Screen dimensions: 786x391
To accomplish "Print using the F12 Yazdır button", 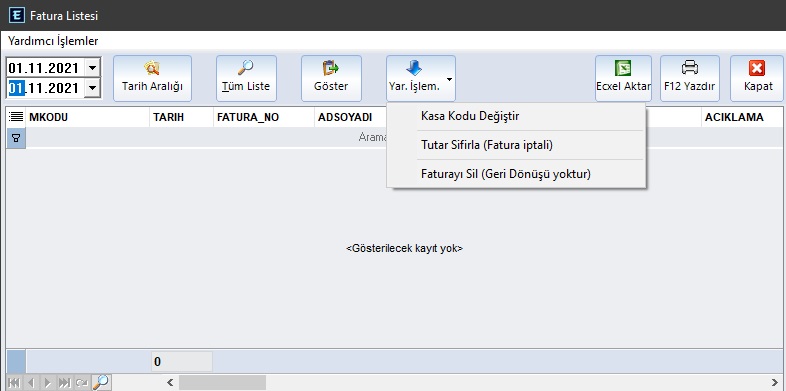I will pyautogui.click(x=690, y=78).
